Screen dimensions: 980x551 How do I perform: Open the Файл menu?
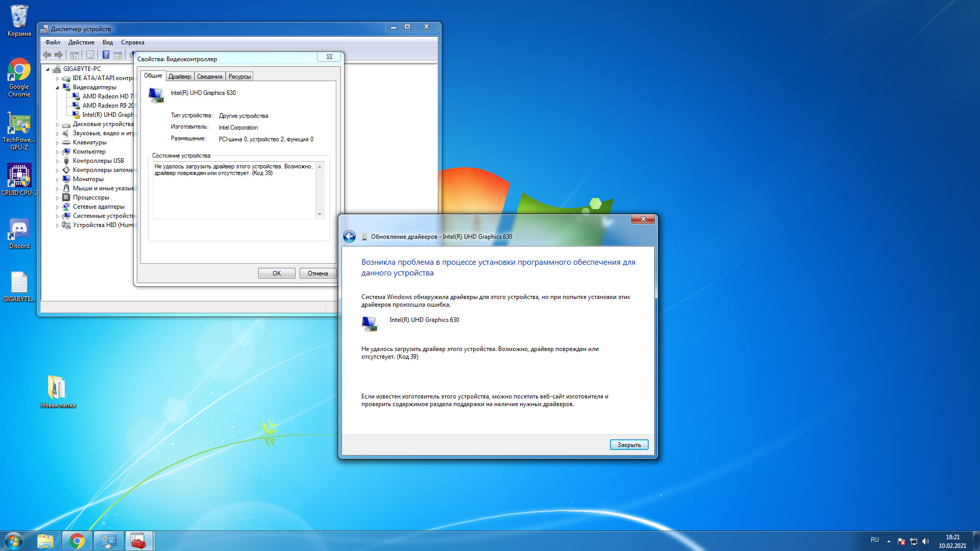[x=53, y=42]
